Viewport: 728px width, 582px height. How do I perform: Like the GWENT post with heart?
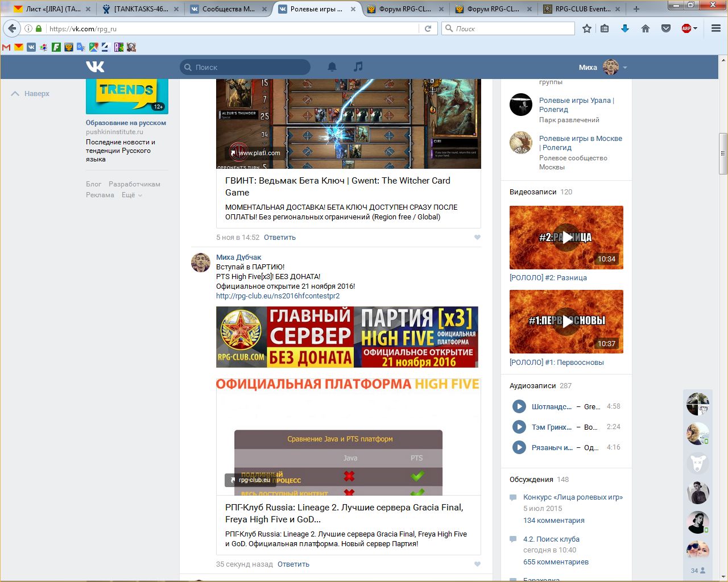tap(477, 238)
